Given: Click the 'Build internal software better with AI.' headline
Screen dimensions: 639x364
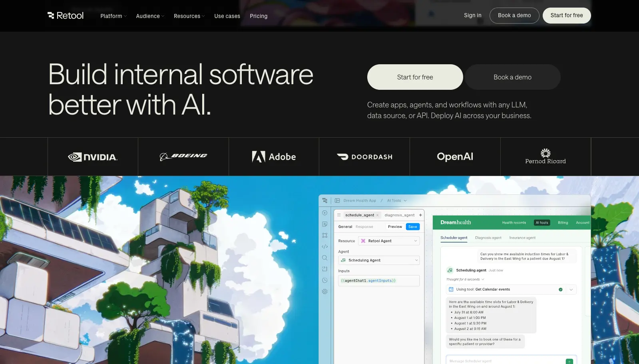Looking at the screenshot, I should (181, 89).
